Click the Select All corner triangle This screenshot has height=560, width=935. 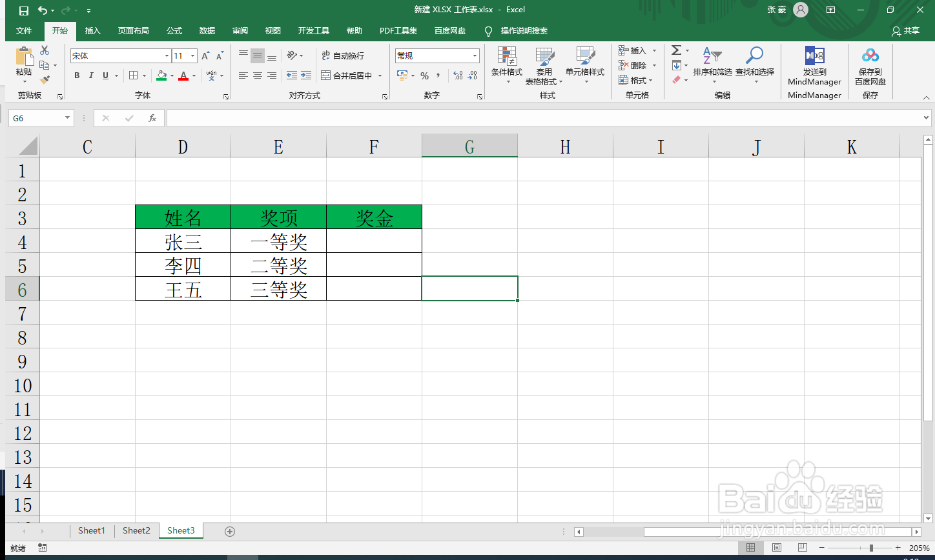point(23,146)
